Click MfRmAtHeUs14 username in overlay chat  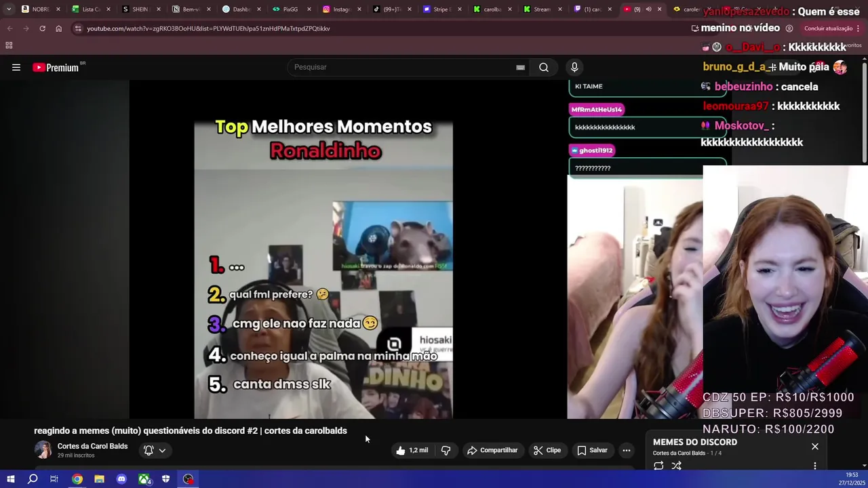pyautogui.click(x=597, y=109)
